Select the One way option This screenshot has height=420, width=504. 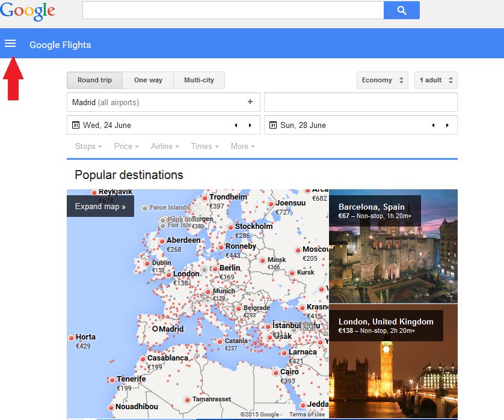click(x=148, y=80)
